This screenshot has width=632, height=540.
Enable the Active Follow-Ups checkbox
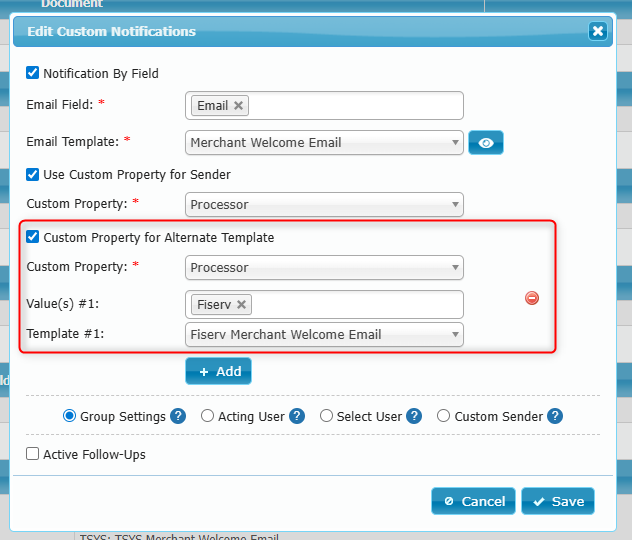pyautogui.click(x=33, y=454)
